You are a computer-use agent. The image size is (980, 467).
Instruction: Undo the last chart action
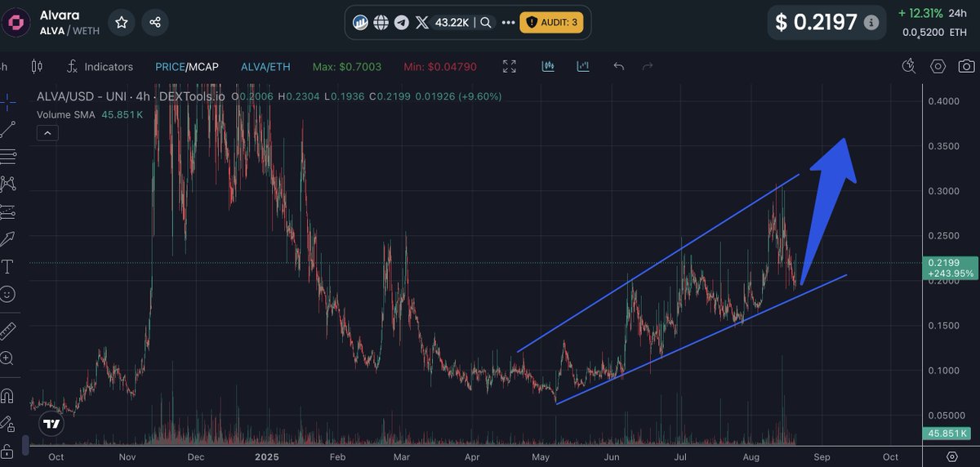point(618,67)
